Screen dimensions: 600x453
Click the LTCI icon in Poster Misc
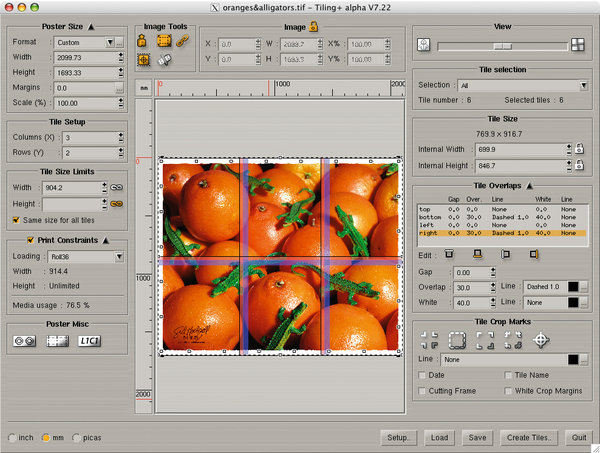coord(90,341)
